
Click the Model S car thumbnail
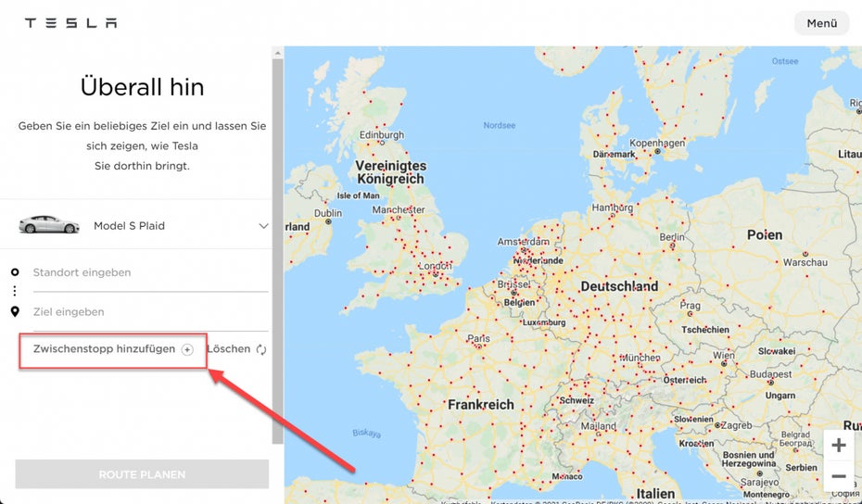tap(49, 225)
